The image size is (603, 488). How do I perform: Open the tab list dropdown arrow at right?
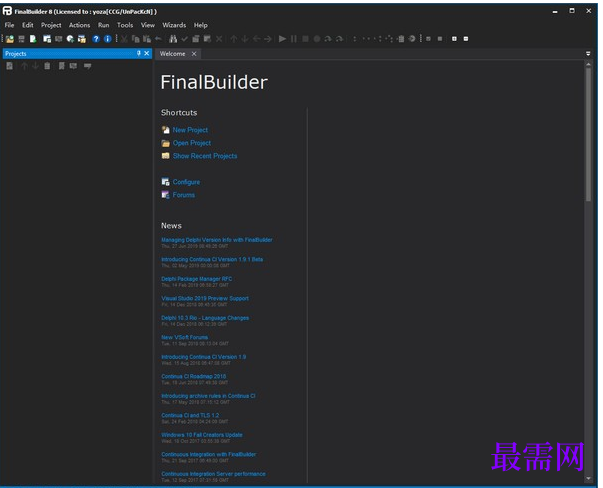tap(588, 54)
